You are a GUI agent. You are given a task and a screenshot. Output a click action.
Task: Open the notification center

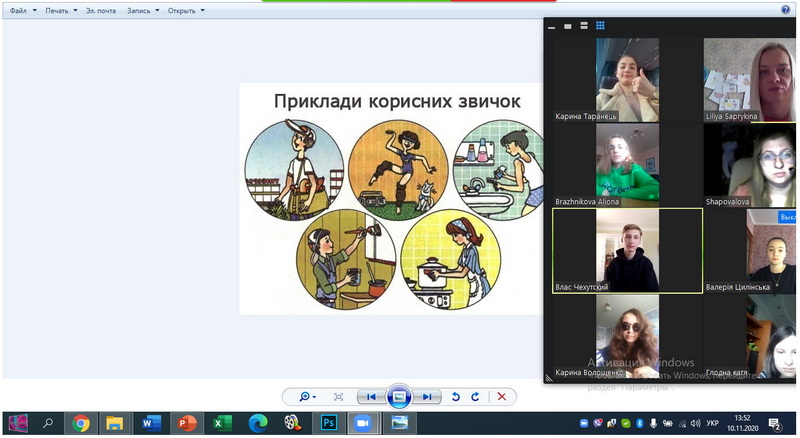click(x=775, y=424)
